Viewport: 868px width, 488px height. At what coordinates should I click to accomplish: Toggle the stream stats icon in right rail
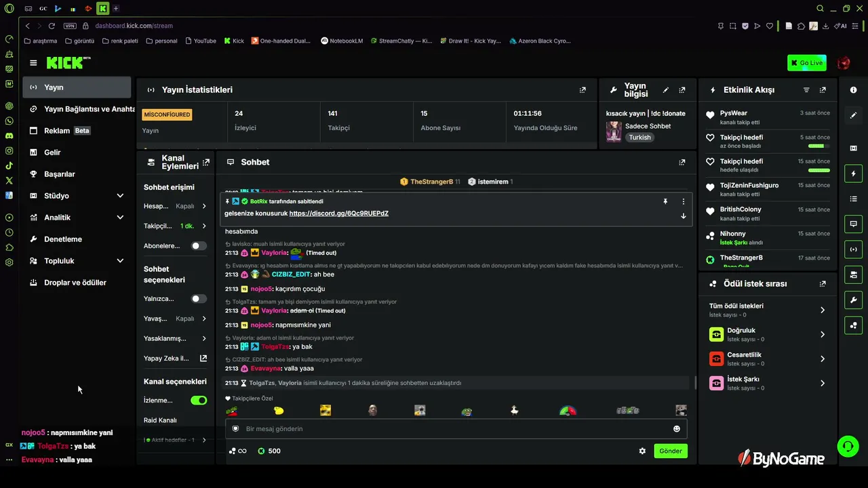pos(853,249)
